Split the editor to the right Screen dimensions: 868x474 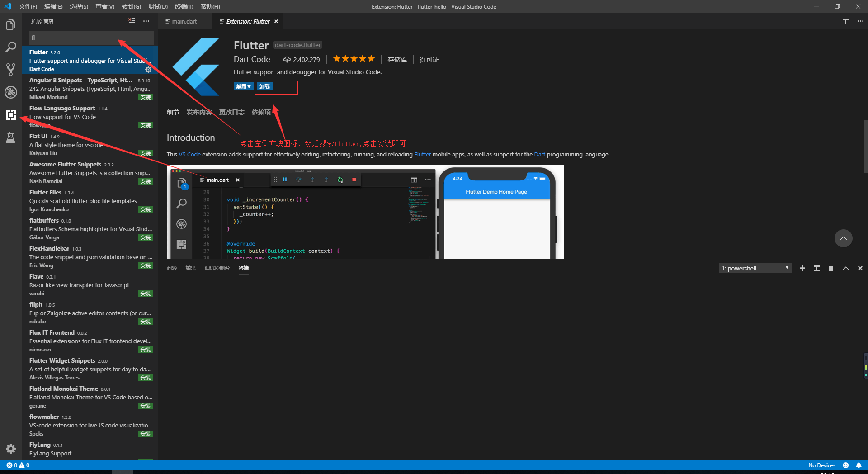click(x=846, y=21)
